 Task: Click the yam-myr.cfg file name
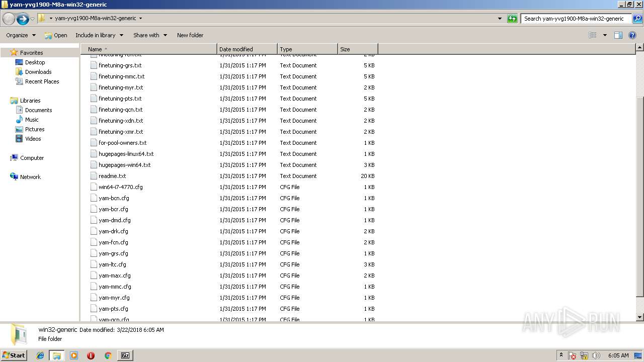point(114,298)
